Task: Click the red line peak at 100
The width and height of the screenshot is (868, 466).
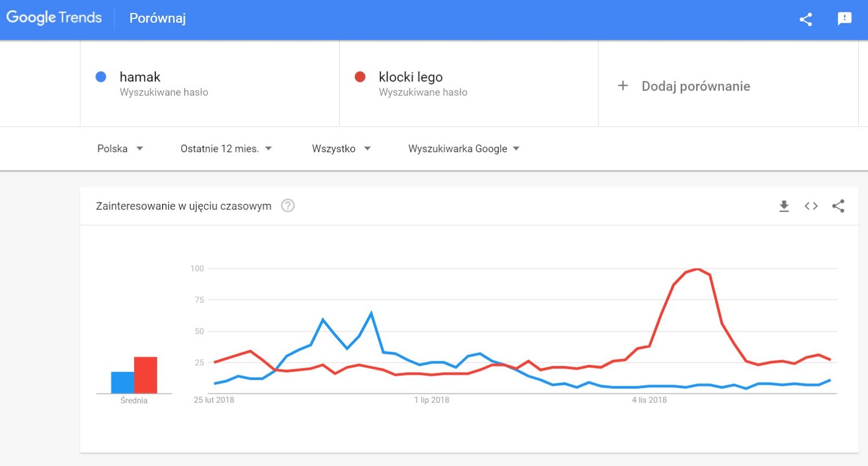Action: tap(698, 269)
